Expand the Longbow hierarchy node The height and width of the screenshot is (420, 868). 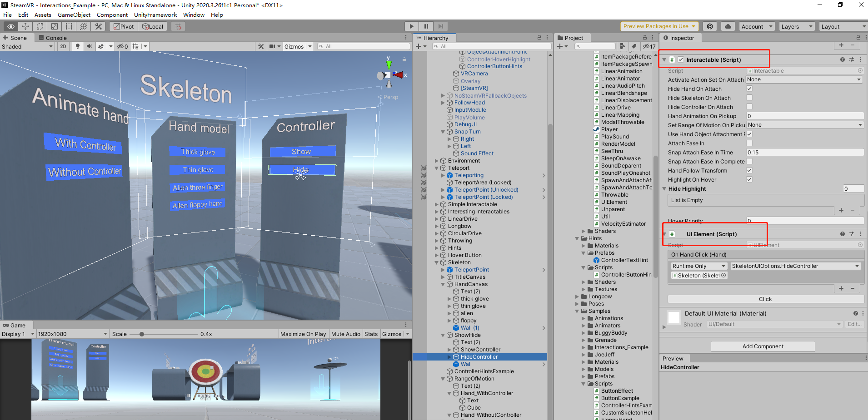click(437, 226)
